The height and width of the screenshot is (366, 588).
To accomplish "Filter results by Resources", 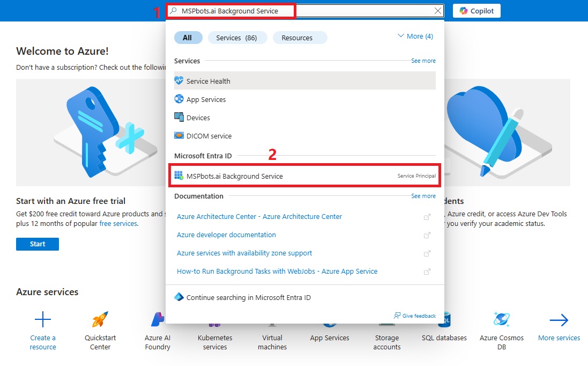I will (297, 38).
